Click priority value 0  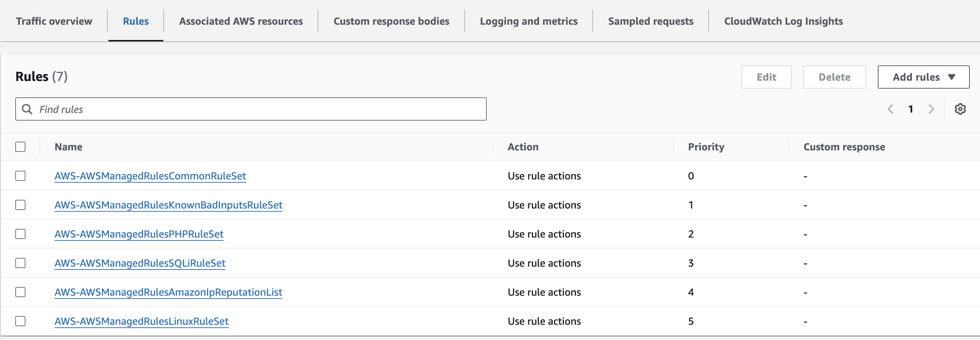691,176
